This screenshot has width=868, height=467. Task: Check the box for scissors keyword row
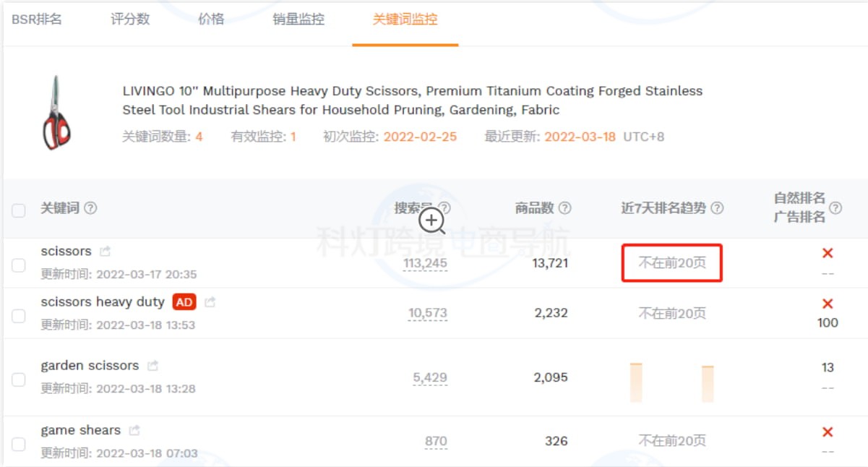click(x=19, y=265)
